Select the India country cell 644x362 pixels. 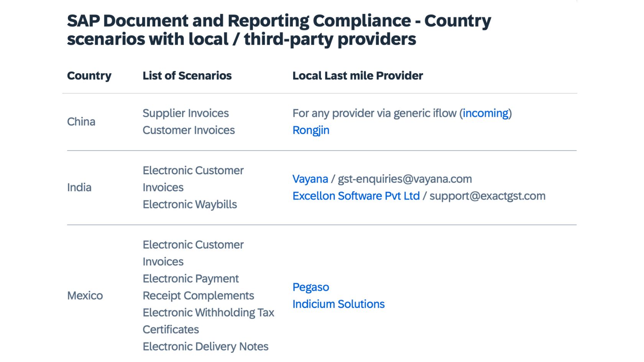pyautogui.click(x=79, y=188)
